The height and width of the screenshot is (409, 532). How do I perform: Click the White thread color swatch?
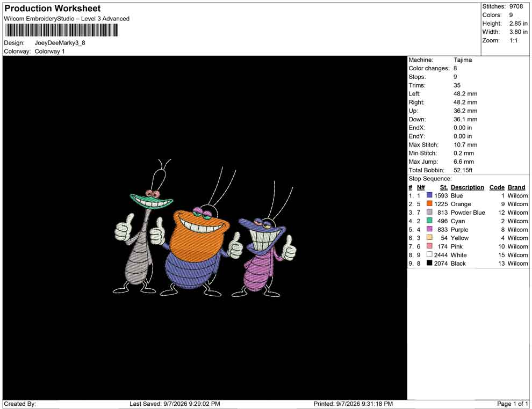click(x=429, y=254)
